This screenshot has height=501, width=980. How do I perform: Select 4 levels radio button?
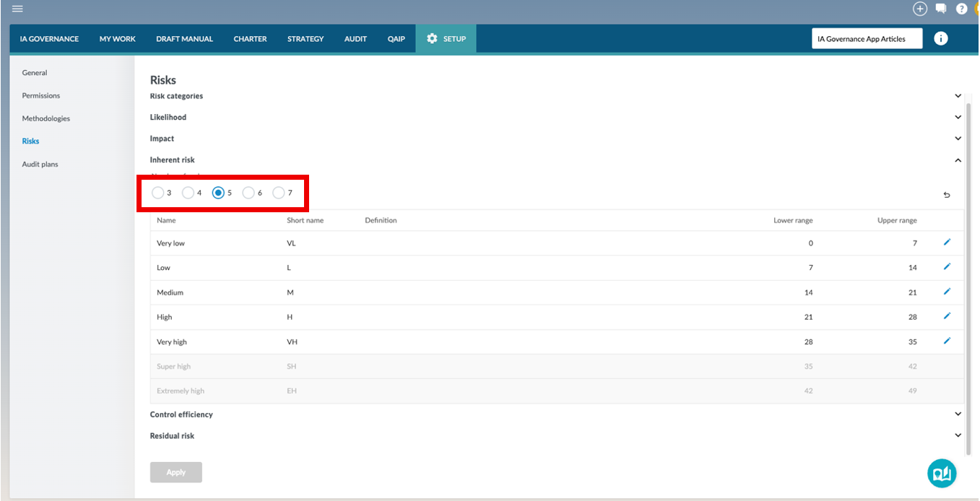[x=188, y=193]
